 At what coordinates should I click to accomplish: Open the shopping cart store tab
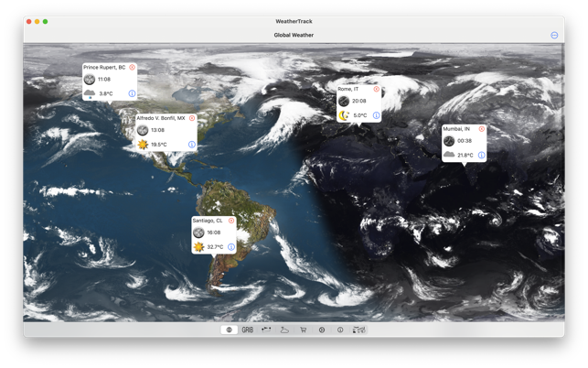(303, 330)
